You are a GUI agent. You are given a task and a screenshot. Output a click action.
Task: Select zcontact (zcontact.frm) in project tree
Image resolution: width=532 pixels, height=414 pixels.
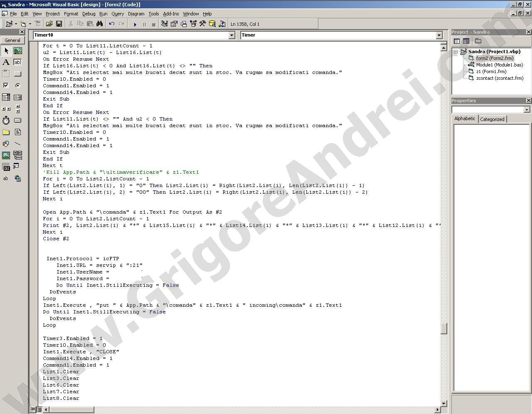(500, 78)
